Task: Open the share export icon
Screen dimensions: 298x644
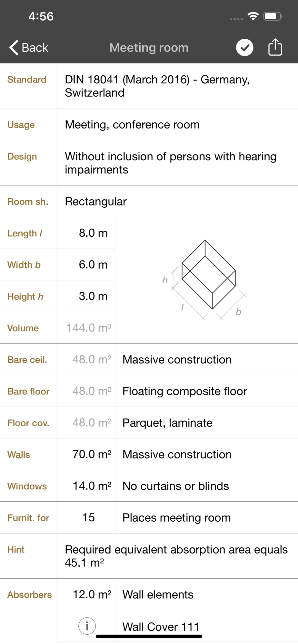Action: (275, 47)
